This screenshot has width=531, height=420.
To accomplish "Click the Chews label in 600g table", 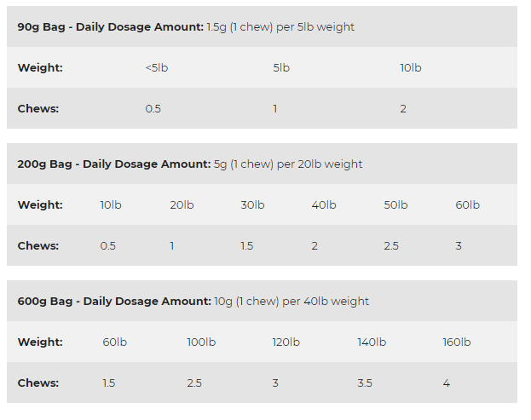I will [x=38, y=383].
